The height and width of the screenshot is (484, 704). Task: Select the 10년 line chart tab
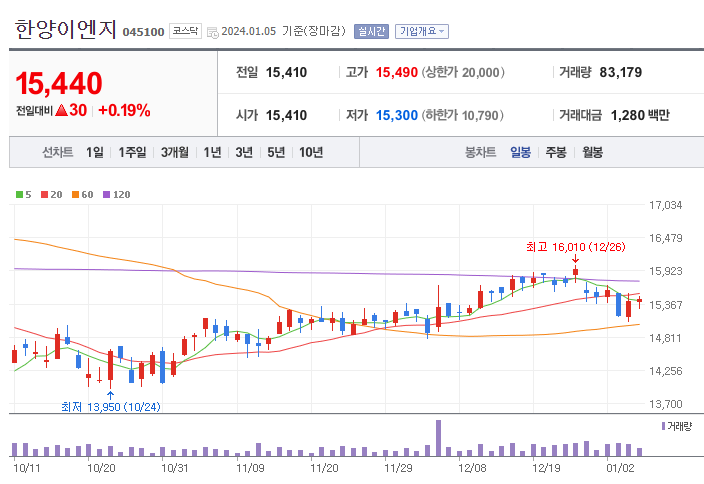tap(311, 153)
